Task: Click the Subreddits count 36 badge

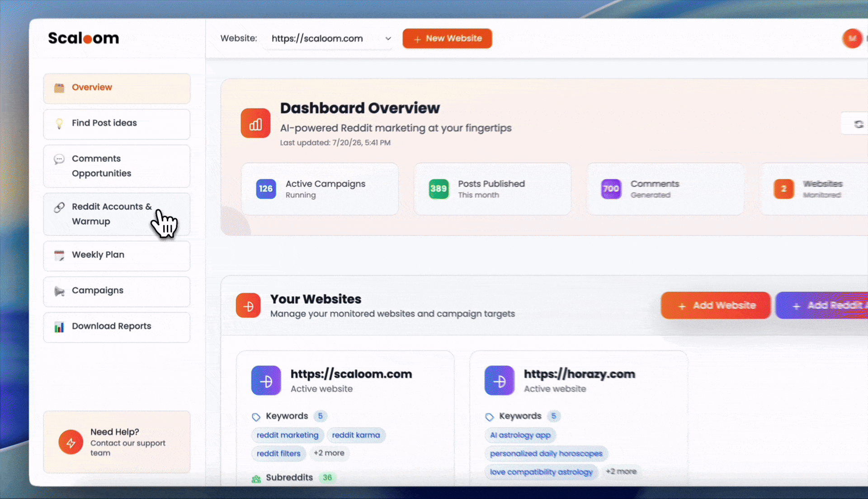Action: (x=327, y=478)
